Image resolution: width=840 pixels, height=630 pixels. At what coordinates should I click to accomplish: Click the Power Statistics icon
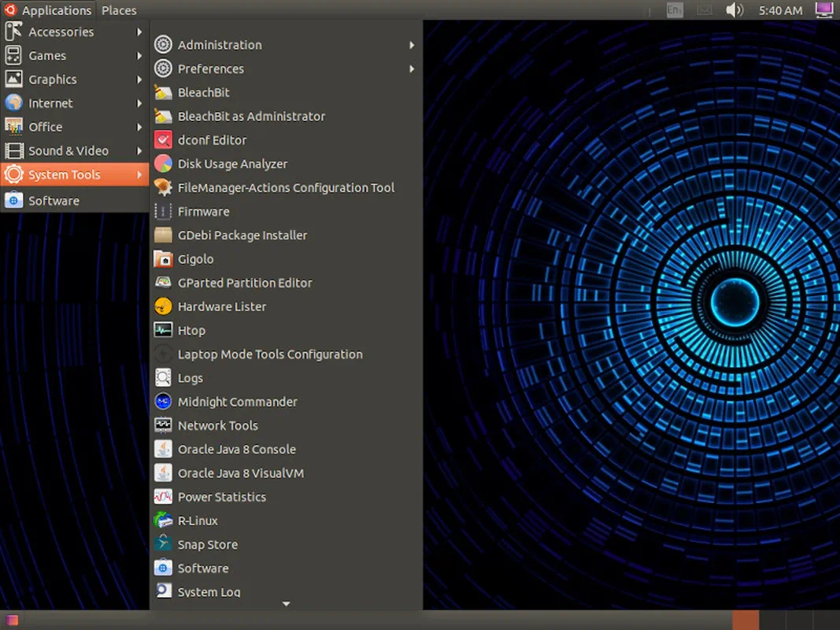(163, 497)
